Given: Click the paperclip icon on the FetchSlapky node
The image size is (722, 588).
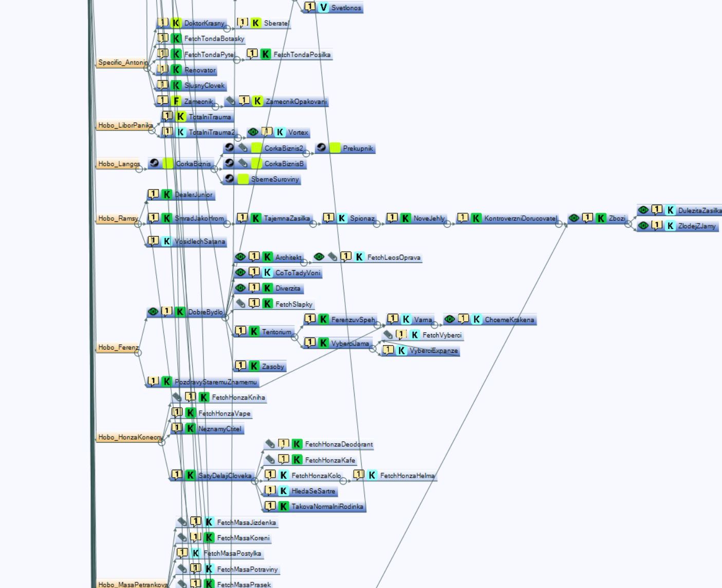Looking at the screenshot, I should [240, 304].
